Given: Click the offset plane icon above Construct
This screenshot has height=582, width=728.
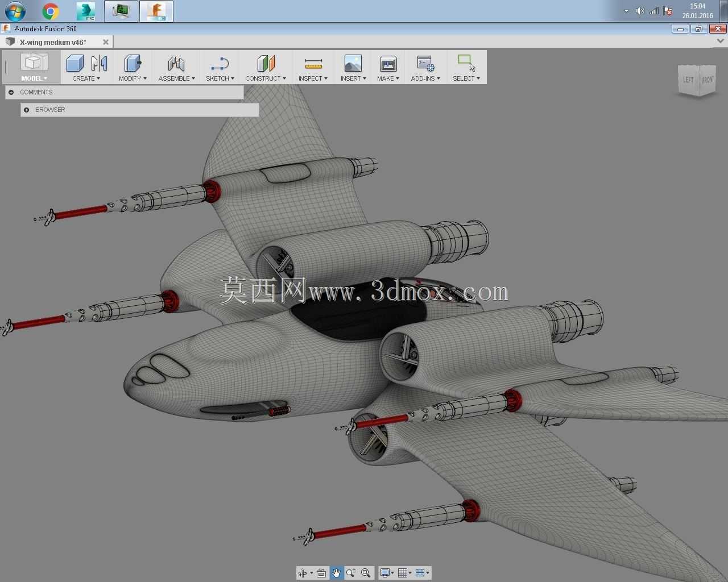Looking at the screenshot, I should [x=266, y=63].
